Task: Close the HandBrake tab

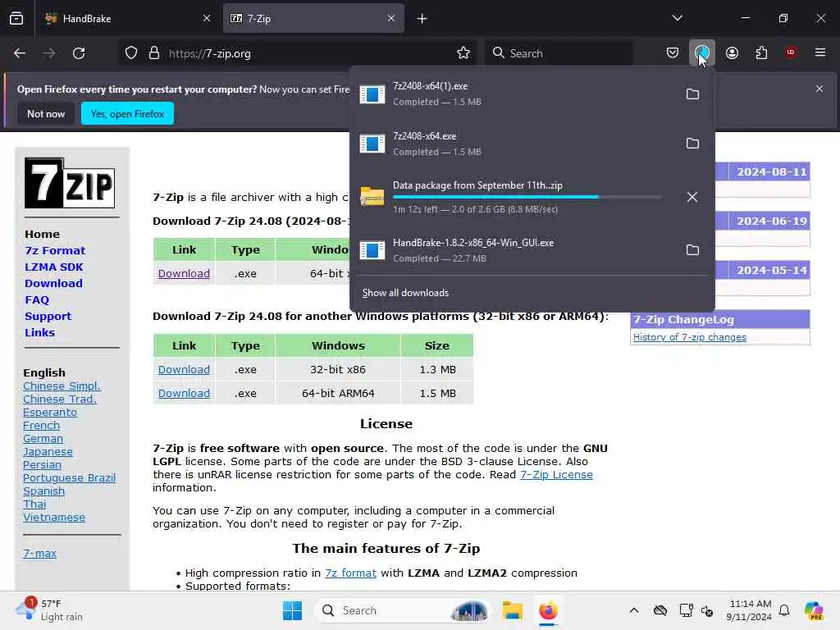Action: click(x=207, y=18)
